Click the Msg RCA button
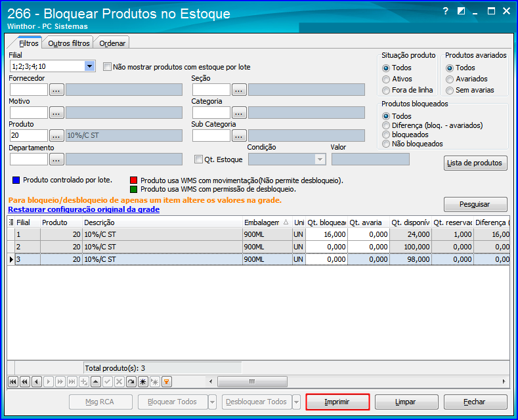The height and width of the screenshot is (420, 518). pos(100,402)
